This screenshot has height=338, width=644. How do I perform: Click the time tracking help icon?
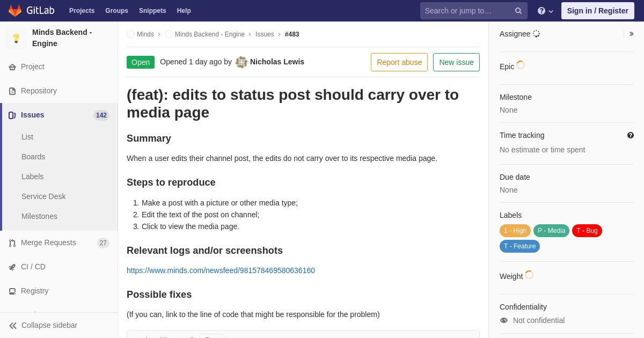(631, 135)
